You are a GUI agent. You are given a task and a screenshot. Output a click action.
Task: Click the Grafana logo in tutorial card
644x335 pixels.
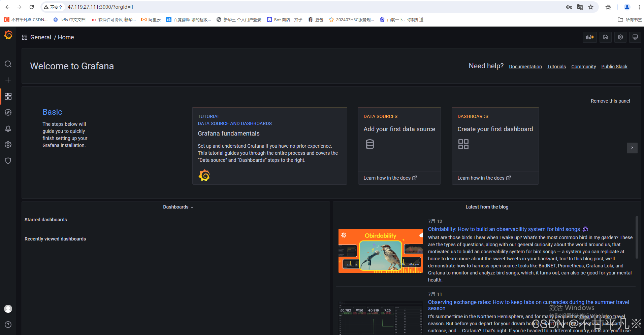pos(204,175)
